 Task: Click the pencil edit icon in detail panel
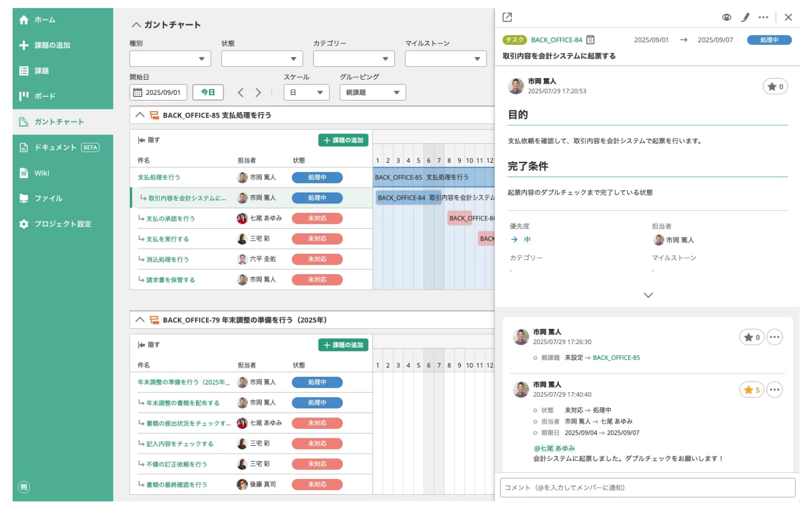[745, 17]
